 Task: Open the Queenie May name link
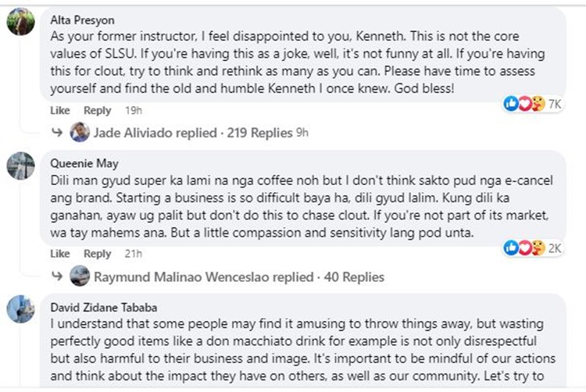84,163
